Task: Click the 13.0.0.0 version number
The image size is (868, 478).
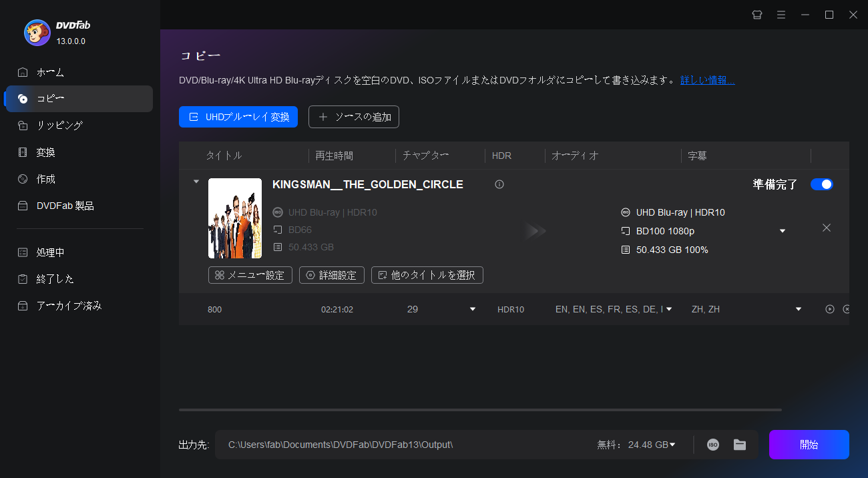Action: (x=71, y=41)
